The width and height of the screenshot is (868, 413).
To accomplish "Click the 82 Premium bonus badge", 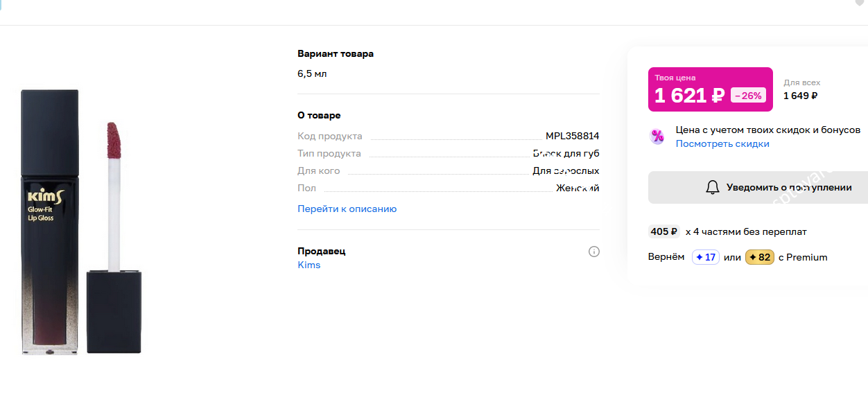I will (760, 257).
